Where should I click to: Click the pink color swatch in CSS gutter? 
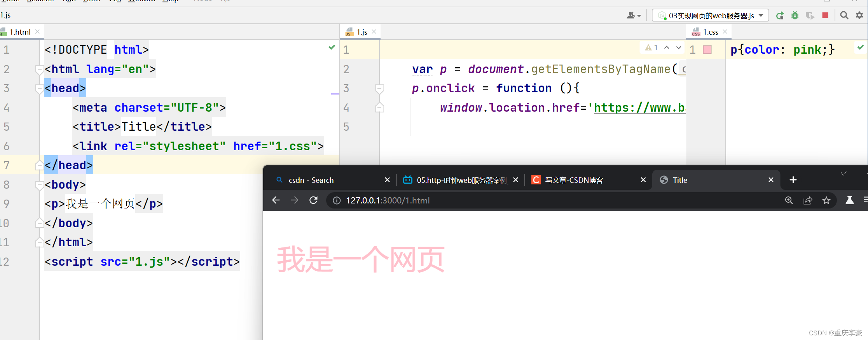707,49
